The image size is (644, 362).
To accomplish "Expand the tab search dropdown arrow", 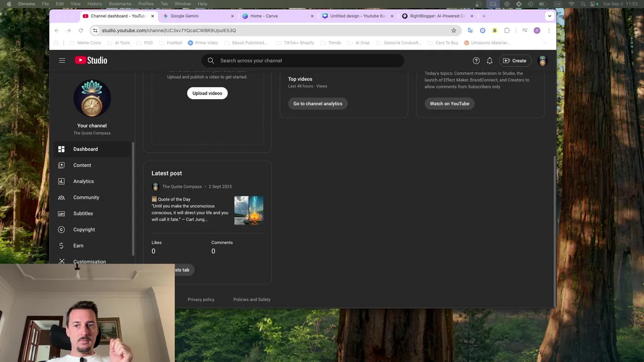I will pos(549,16).
